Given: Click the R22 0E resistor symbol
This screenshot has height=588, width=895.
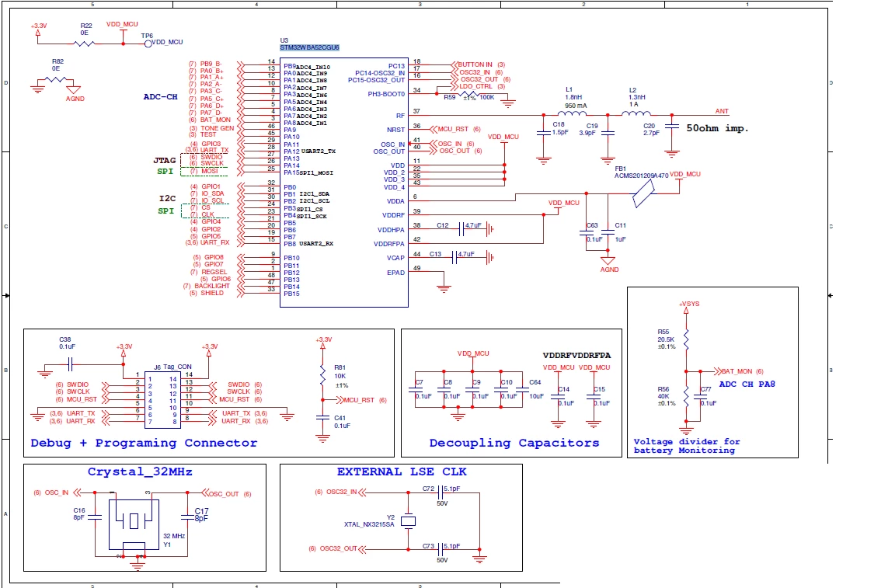Looking at the screenshot, I should (85, 44).
